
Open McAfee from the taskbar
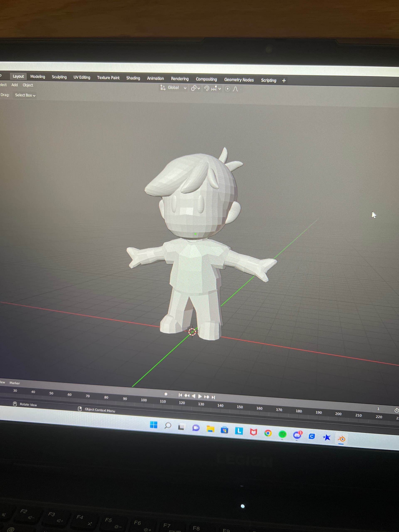click(x=253, y=432)
